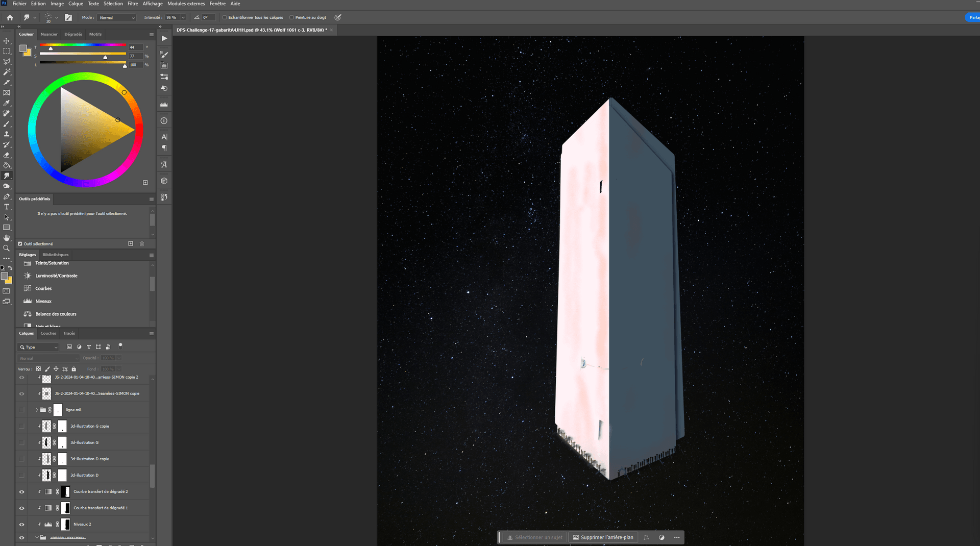Viewport: 980px width, 546px height.
Task: Select the History Brush tool
Action: [7, 144]
